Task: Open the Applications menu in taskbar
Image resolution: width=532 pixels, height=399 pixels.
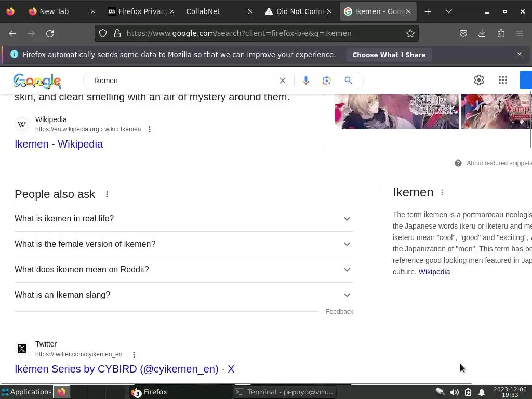Action: 26,392
